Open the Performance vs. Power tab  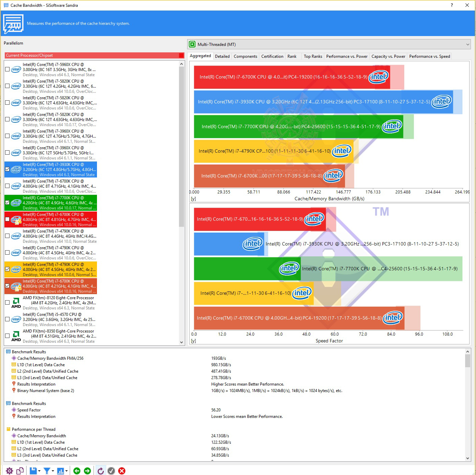[x=347, y=56]
